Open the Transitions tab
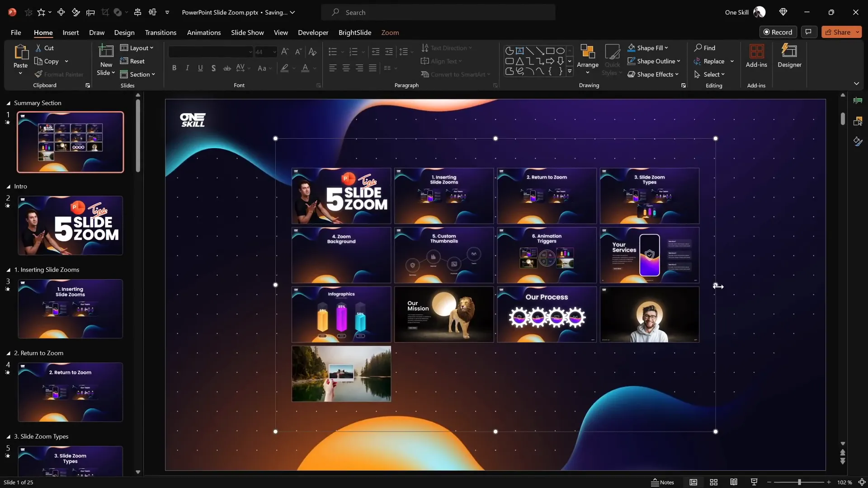The height and width of the screenshot is (488, 868). coord(160,33)
